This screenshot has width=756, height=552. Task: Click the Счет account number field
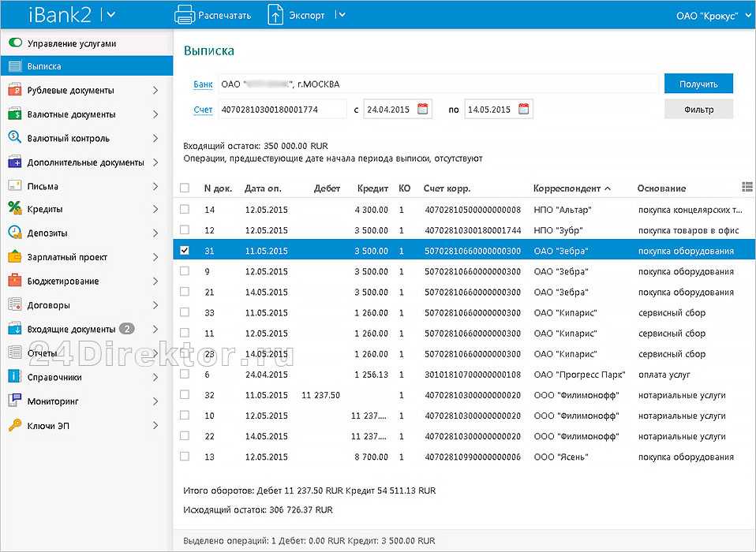[282, 110]
